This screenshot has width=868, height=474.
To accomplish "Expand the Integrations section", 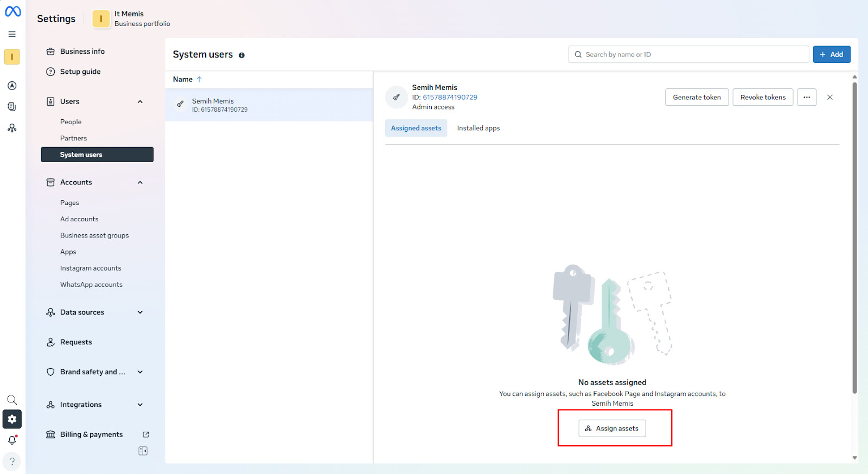I will tap(140, 405).
